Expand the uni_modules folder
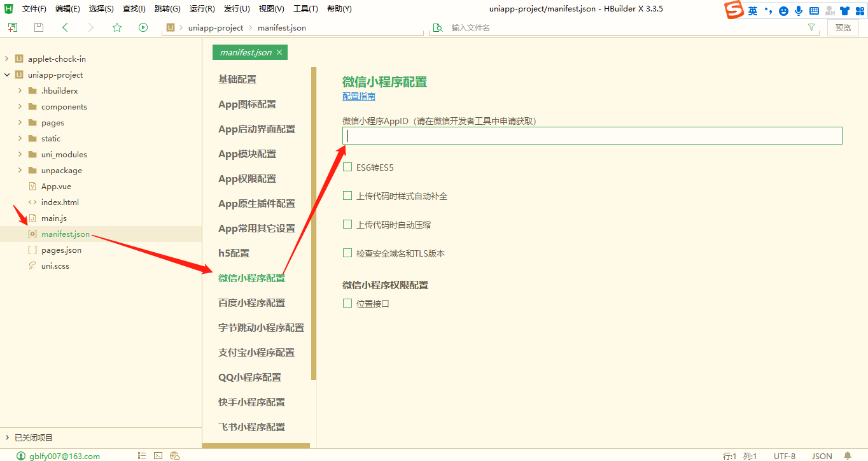 [x=20, y=154]
